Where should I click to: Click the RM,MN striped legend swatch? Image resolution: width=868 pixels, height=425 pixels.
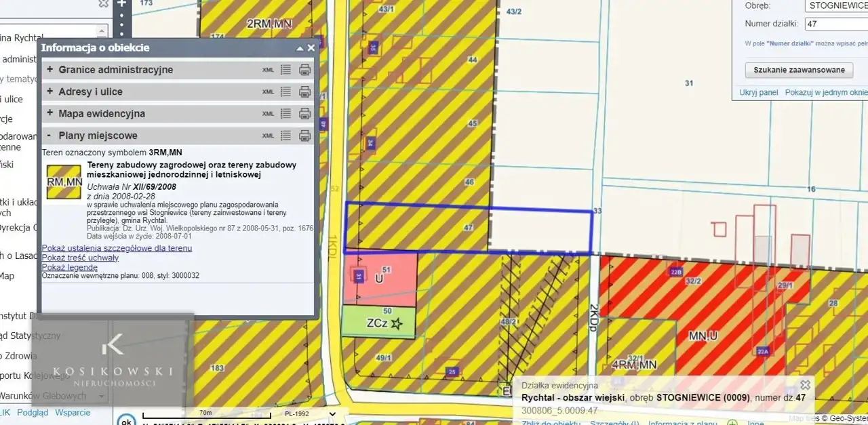coord(64,182)
